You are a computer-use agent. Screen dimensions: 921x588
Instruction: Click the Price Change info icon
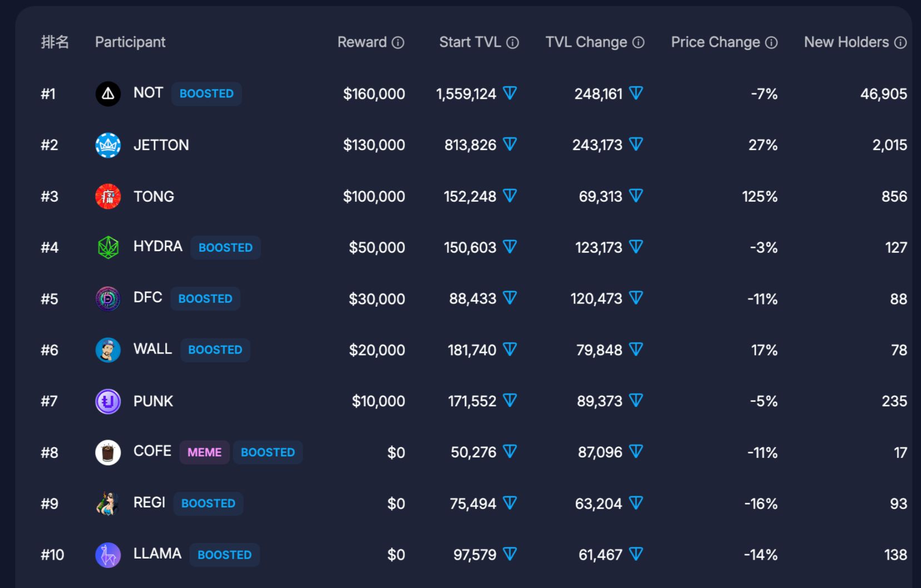point(771,43)
